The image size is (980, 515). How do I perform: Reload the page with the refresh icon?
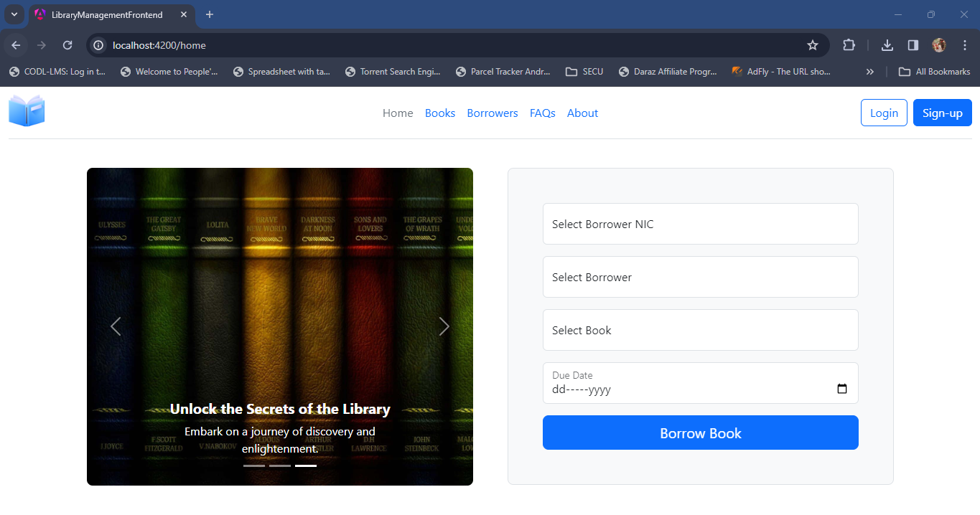click(67, 44)
